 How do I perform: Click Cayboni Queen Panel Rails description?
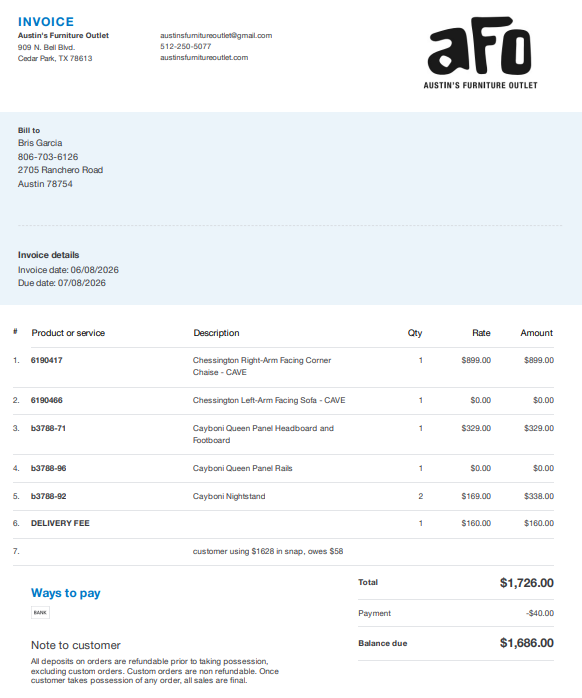243,468
